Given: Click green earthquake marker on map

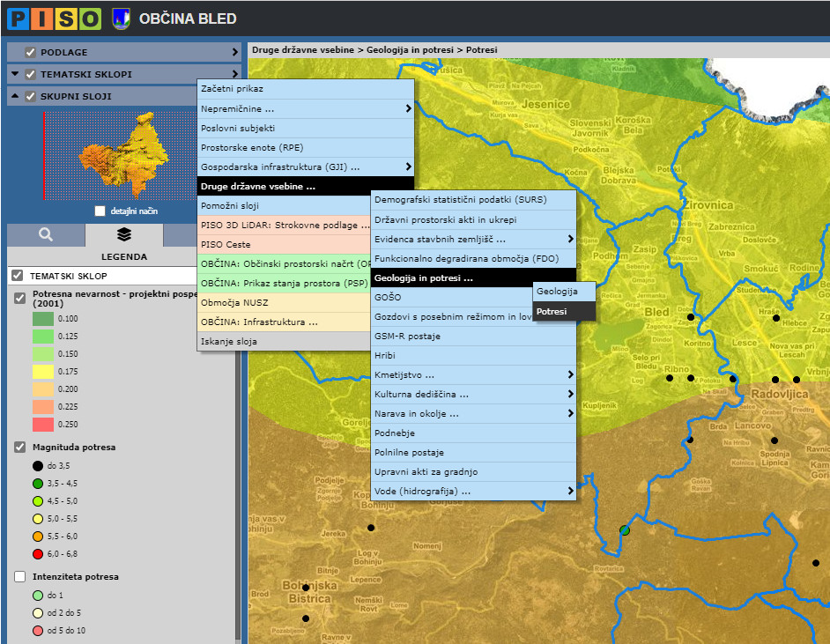Looking at the screenshot, I should click(625, 530).
